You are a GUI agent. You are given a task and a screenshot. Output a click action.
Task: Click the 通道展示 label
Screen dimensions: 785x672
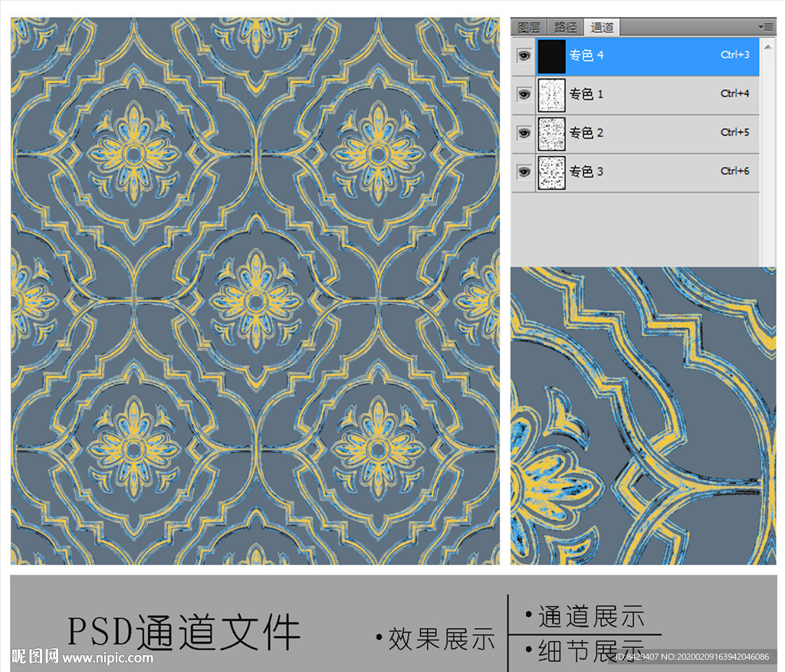pyautogui.click(x=591, y=616)
